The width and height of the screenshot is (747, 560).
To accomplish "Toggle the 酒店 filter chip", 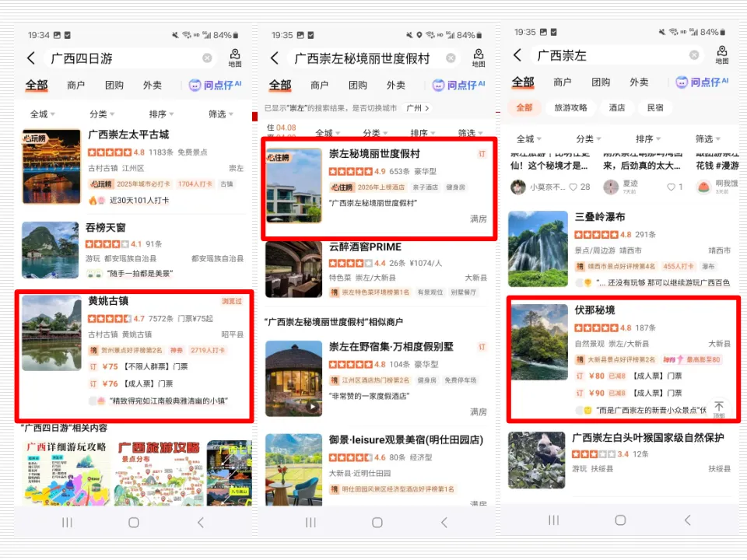I will (616, 108).
